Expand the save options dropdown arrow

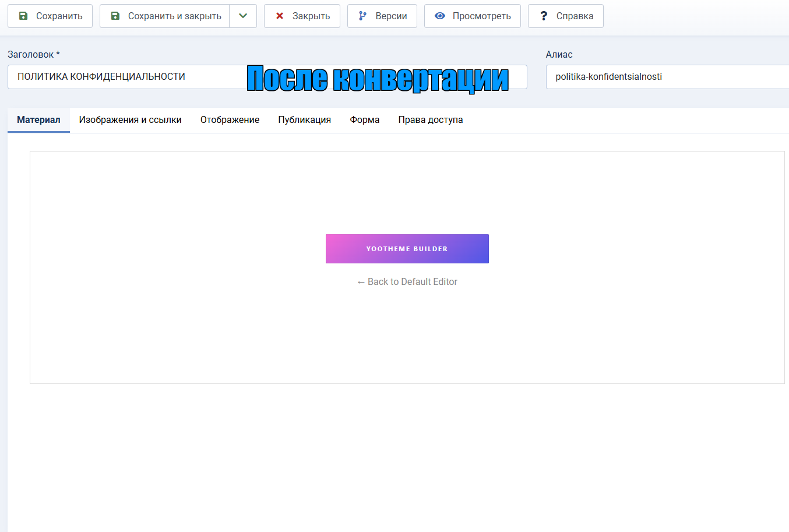point(243,16)
